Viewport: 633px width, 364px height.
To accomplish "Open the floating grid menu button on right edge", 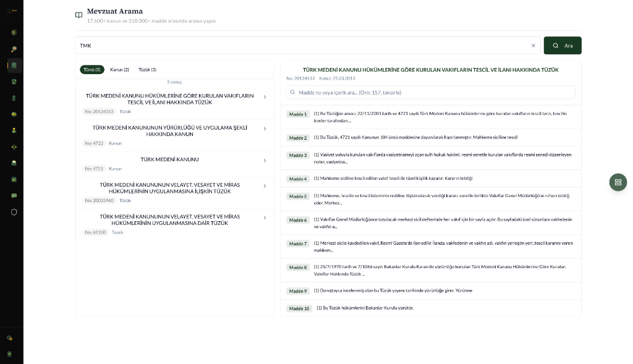I will click(618, 182).
